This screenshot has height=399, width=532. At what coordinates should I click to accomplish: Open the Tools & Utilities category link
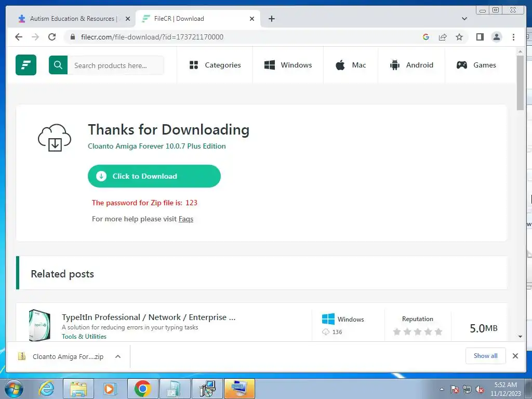coord(84,336)
